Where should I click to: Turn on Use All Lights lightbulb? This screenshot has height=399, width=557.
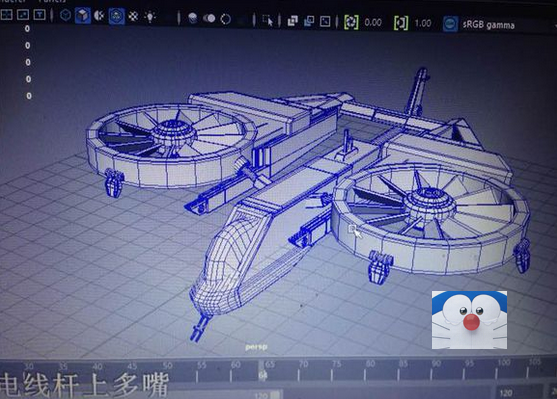click(150, 17)
